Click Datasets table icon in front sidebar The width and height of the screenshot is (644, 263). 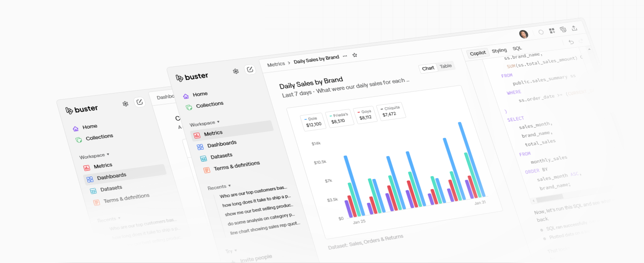click(203, 158)
